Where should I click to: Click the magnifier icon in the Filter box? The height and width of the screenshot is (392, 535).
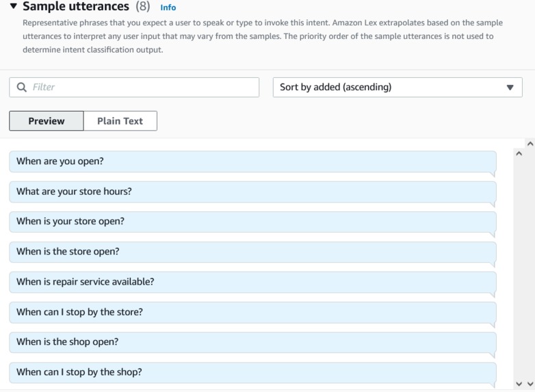tap(22, 87)
